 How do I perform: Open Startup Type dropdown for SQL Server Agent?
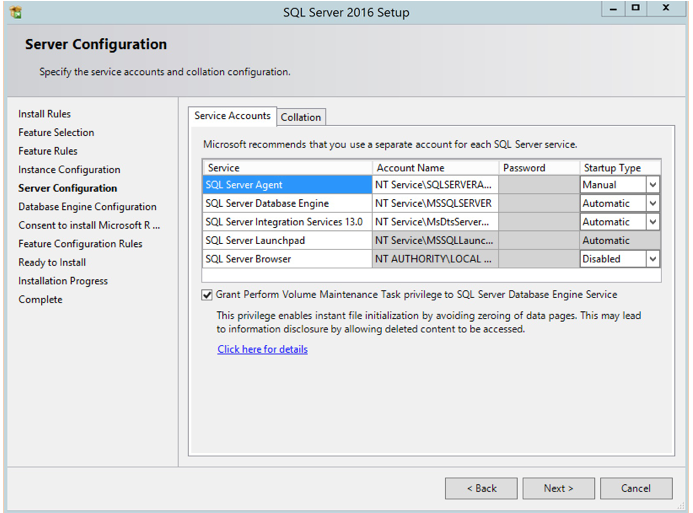click(652, 185)
